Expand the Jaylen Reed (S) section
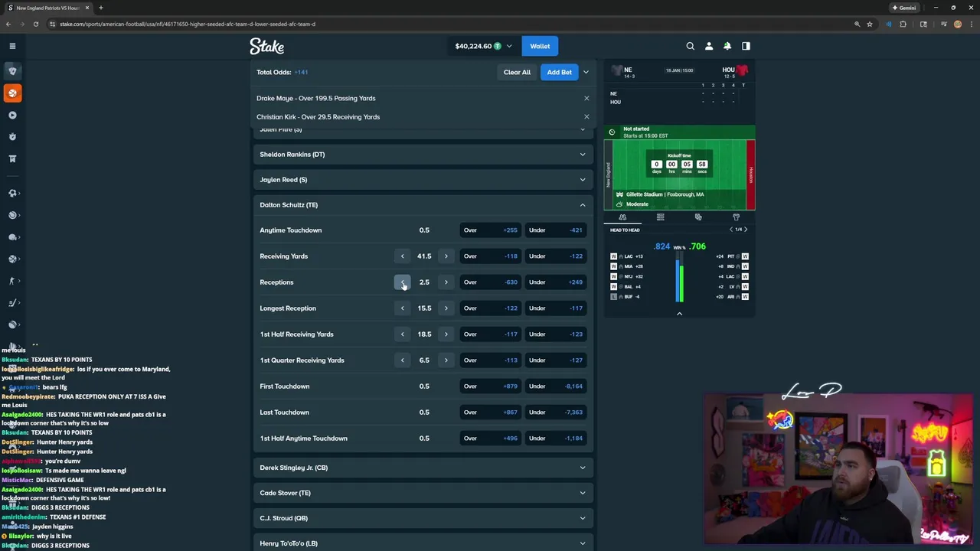The width and height of the screenshot is (980, 551). coord(423,180)
